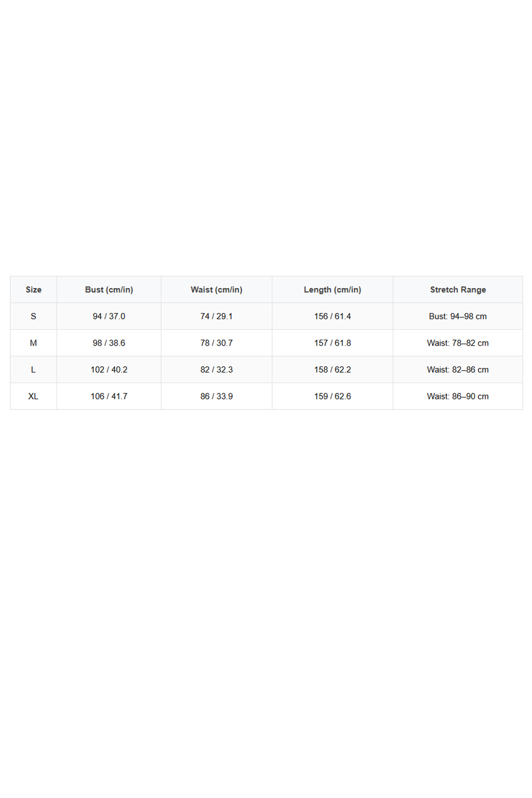Click the bust value 102 / 40.2
Screen dimensions: 532x798
point(109,370)
